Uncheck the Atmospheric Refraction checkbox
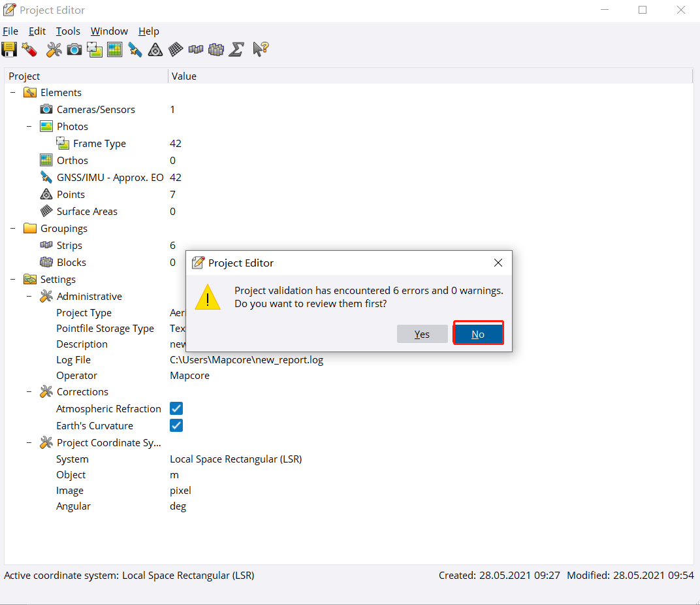 [176, 408]
